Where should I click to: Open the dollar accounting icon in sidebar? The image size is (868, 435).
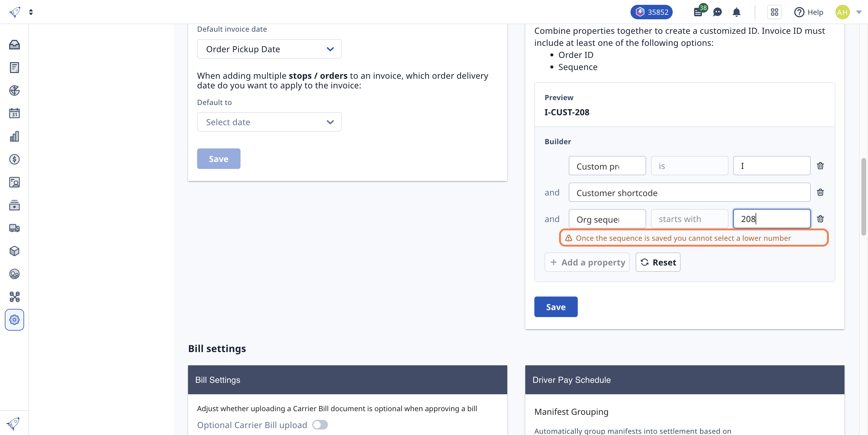14,159
